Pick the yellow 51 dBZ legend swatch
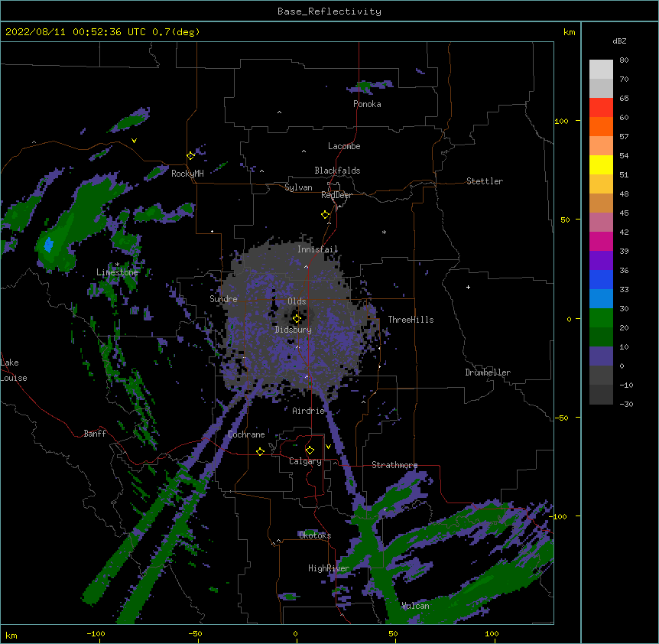This screenshot has width=659, height=644. (x=601, y=164)
